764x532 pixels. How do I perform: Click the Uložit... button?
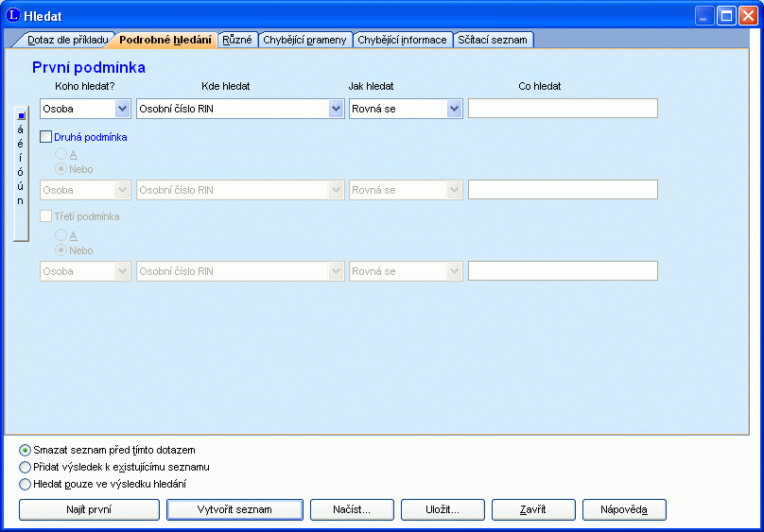tap(443, 509)
